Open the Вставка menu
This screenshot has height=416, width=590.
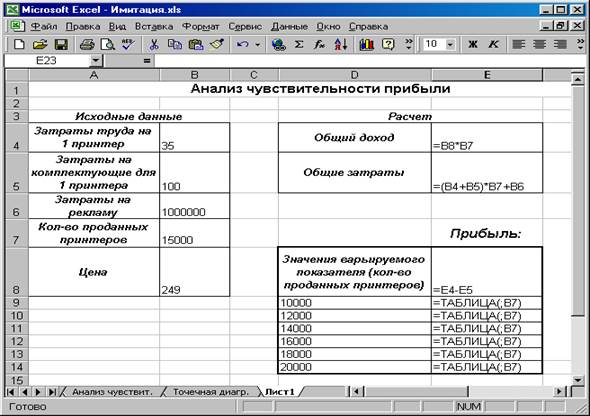point(154,26)
